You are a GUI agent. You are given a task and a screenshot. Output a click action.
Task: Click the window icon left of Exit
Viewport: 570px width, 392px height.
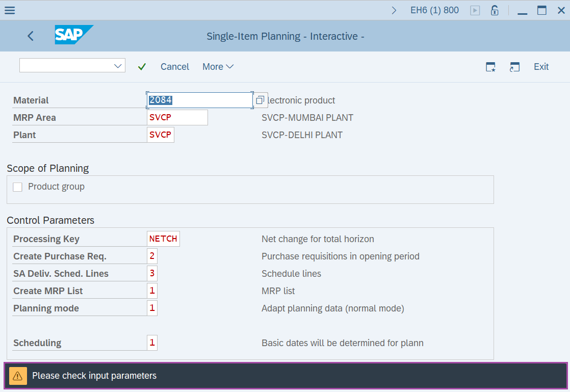coord(514,67)
